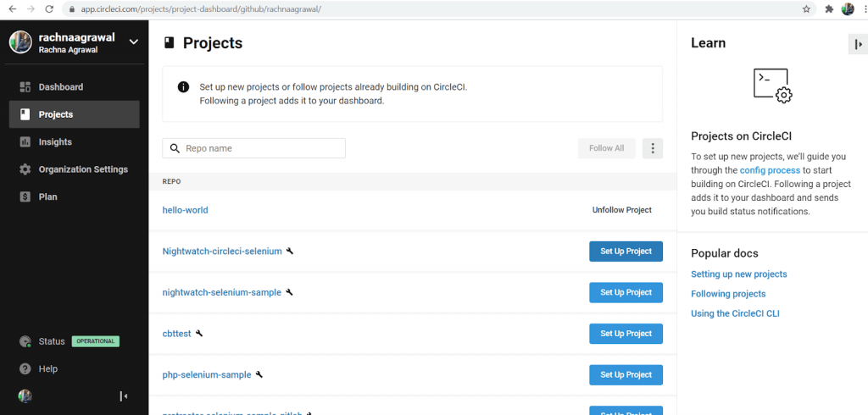
Task: Click the browser forward arrow
Action: tap(31, 9)
